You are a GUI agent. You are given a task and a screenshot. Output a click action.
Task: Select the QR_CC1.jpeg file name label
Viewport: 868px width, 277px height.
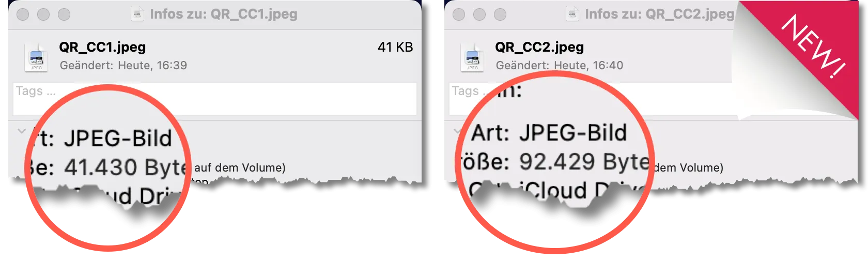(x=102, y=47)
